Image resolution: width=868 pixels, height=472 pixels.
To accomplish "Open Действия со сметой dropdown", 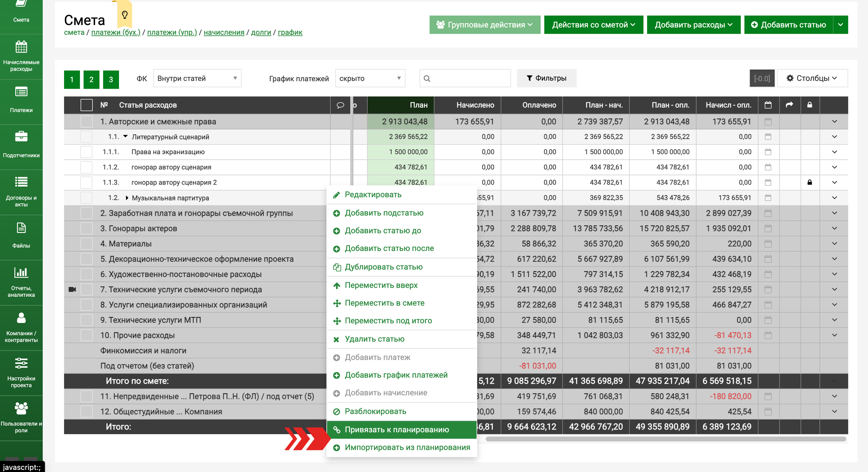I will click(x=593, y=25).
